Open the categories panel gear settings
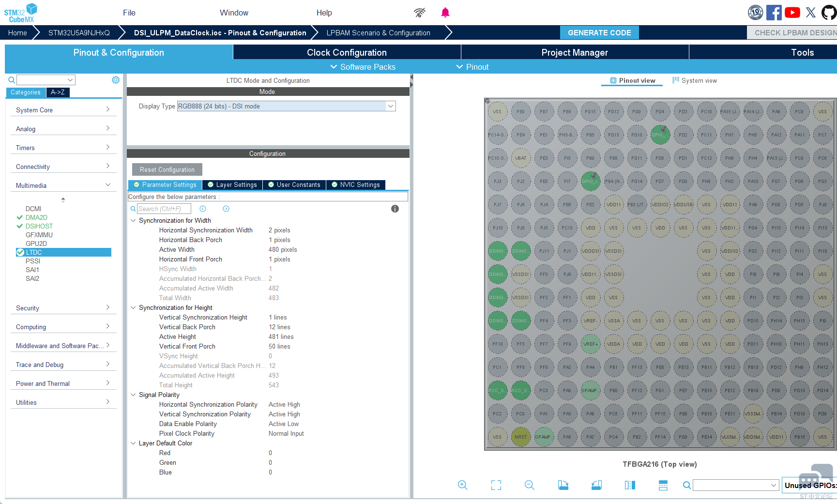The width and height of the screenshot is (837, 504). 116,80
